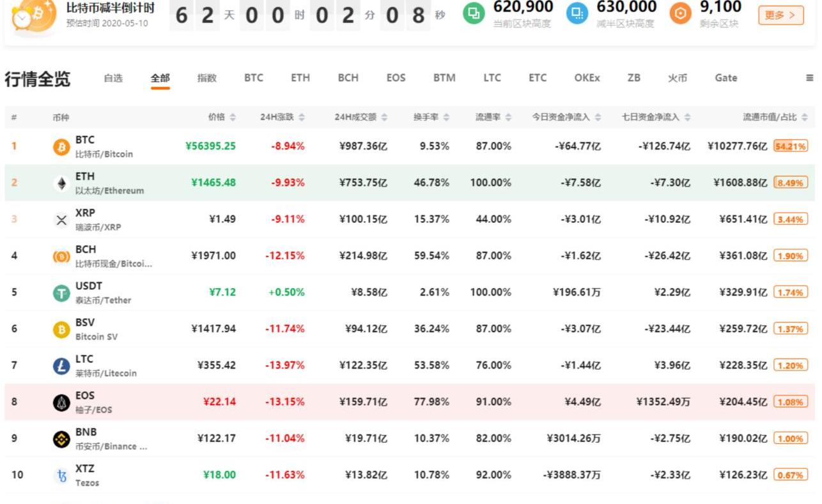
Task: Switch to the 自选 tab
Action: (x=113, y=78)
